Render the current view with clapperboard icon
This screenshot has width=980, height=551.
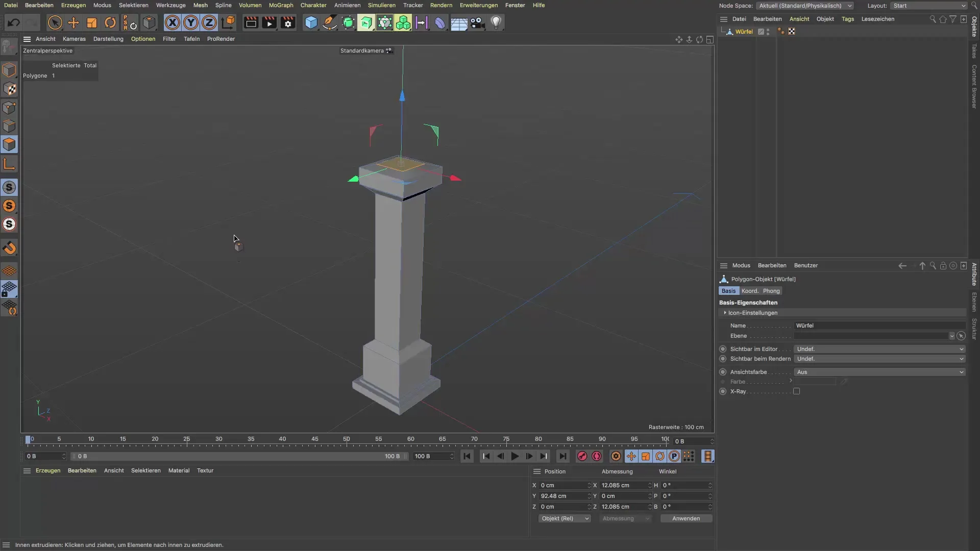251,22
